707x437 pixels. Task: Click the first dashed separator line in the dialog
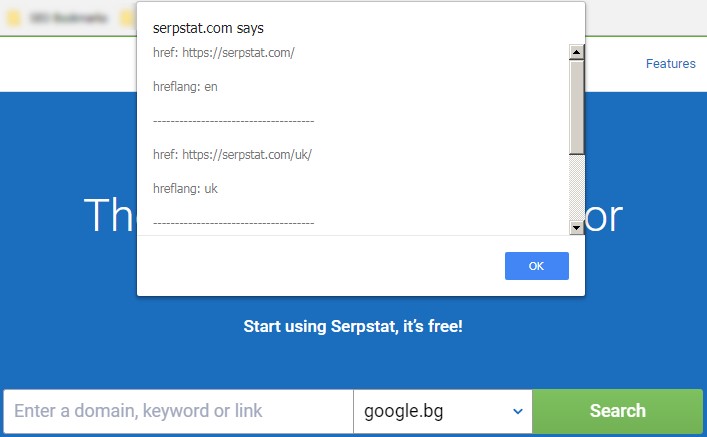tap(234, 121)
